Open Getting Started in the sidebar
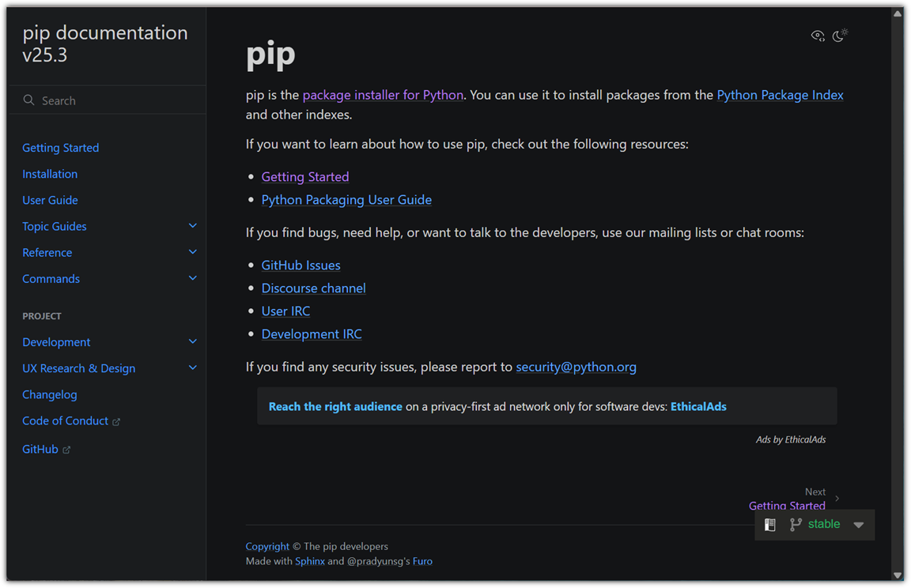Screen dimensions: 911x588 (x=60, y=148)
